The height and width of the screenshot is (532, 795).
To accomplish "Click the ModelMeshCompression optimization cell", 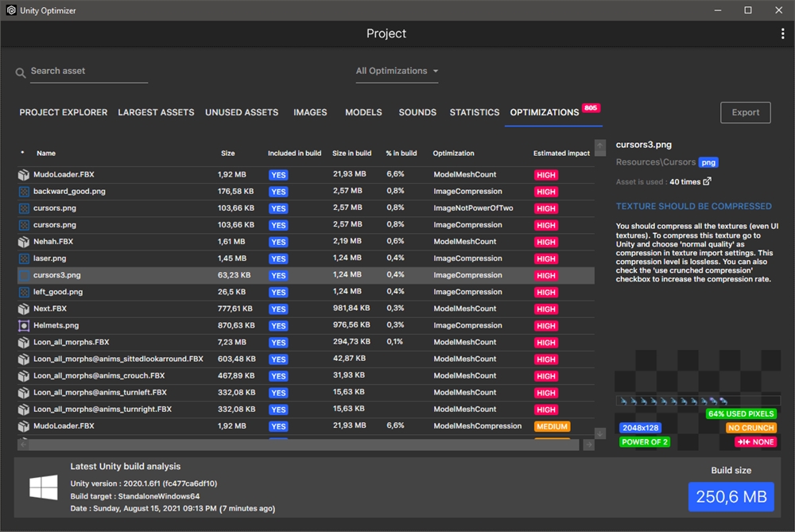I will tap(477, 426).
